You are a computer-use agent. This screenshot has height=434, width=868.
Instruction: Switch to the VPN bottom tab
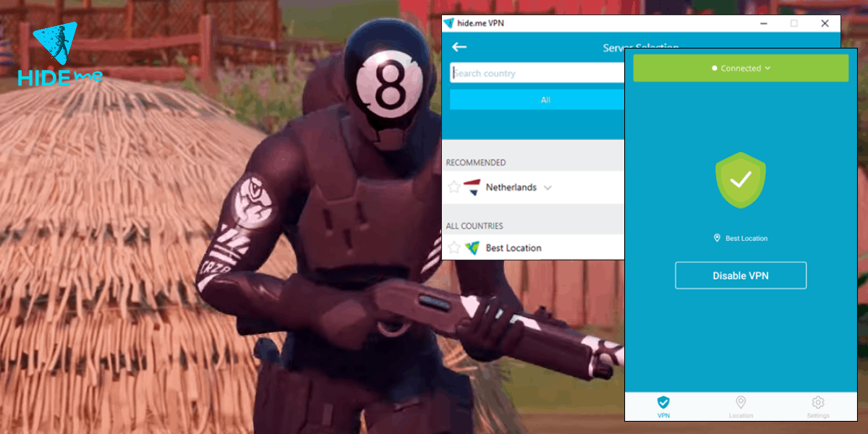663,407
